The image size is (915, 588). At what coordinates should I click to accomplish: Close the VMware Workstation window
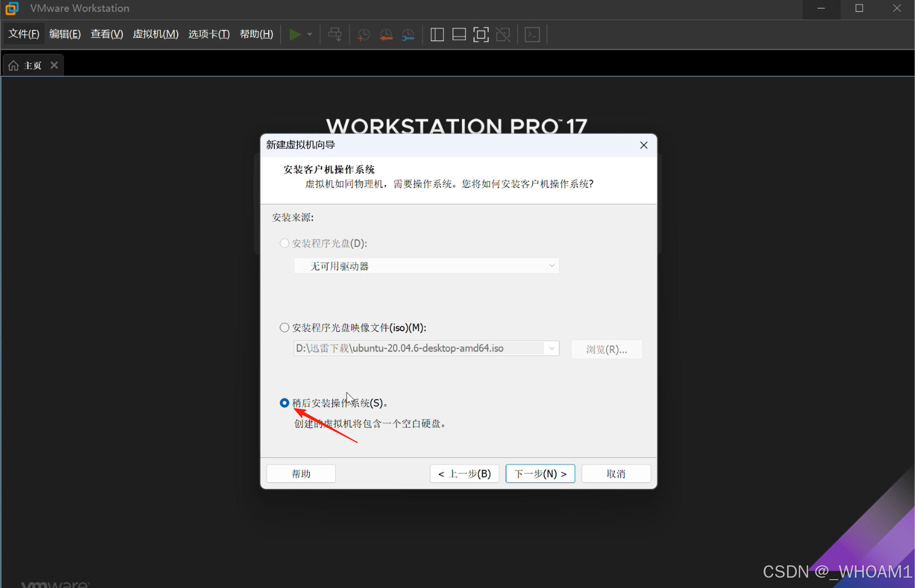click(x=897, y=8)
